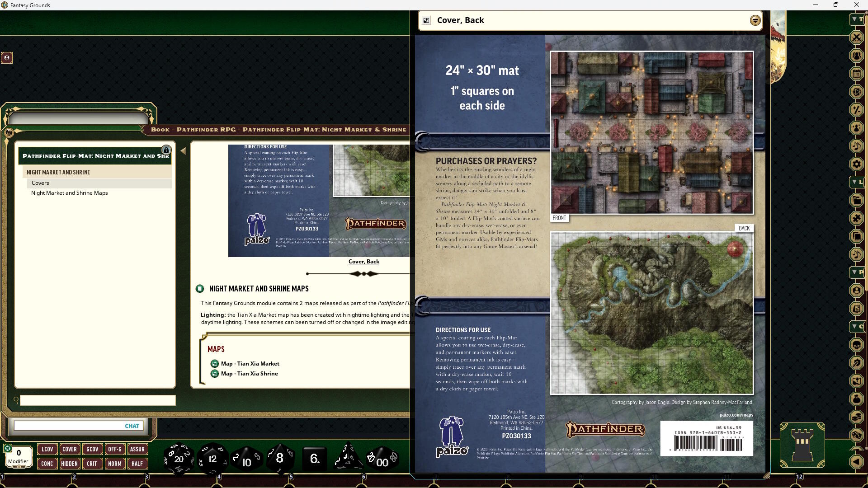Open the stacked-windows library sidebar icon

click(x=857, y=236)
